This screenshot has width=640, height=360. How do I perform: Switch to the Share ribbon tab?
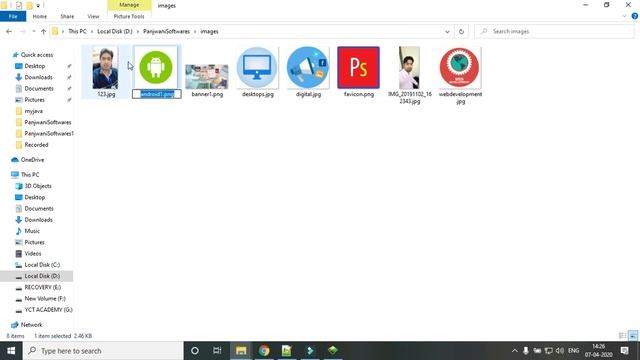[67, 16]
